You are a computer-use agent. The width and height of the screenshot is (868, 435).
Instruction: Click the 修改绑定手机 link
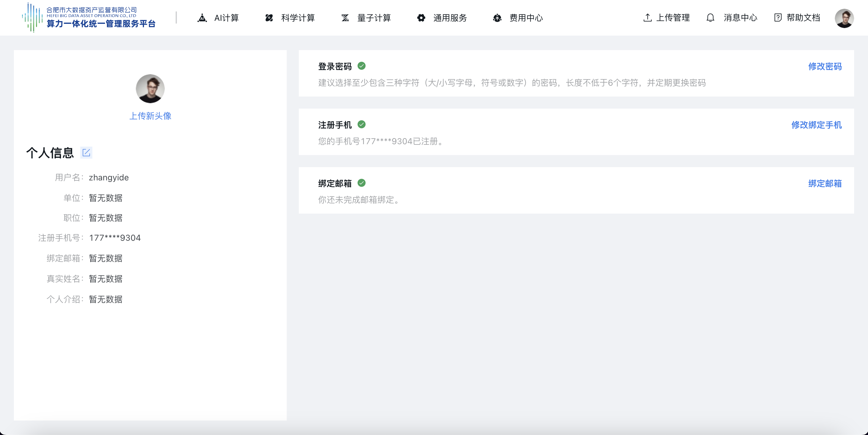(x=816, y=125)
